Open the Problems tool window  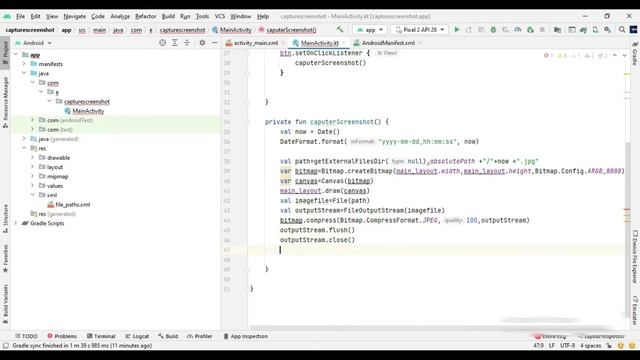(x=62, y=336)
